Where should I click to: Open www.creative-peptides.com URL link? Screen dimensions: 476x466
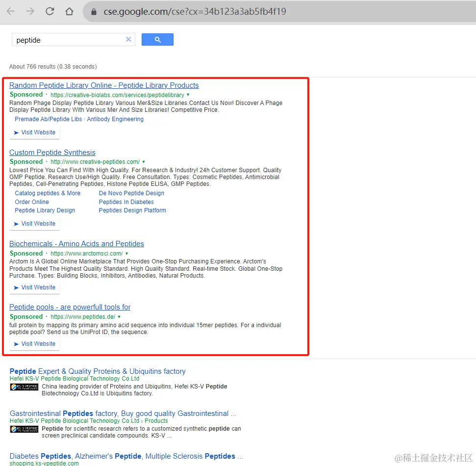(x=95, y=162)
